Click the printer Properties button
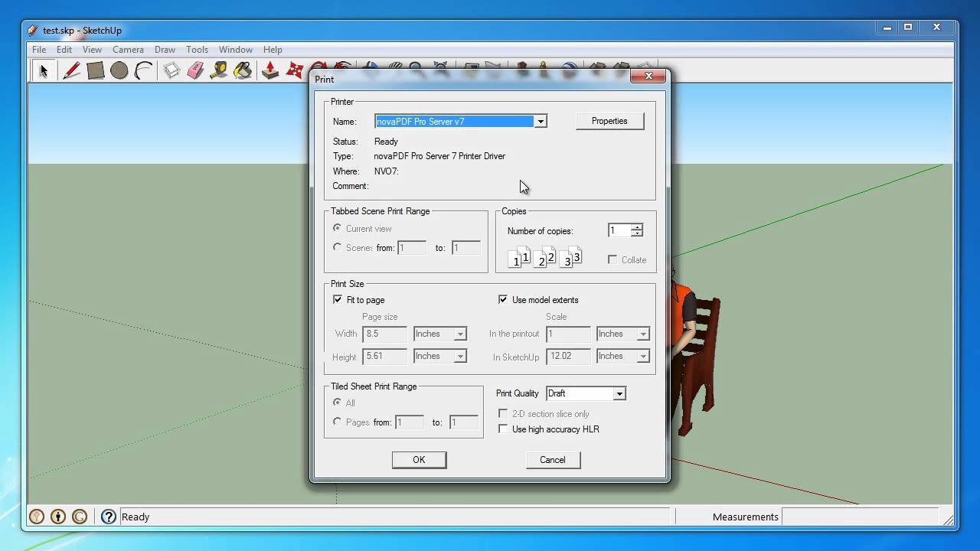Image resolution: width=980 pixels, height=551 pixels. [x=609, y=121]
